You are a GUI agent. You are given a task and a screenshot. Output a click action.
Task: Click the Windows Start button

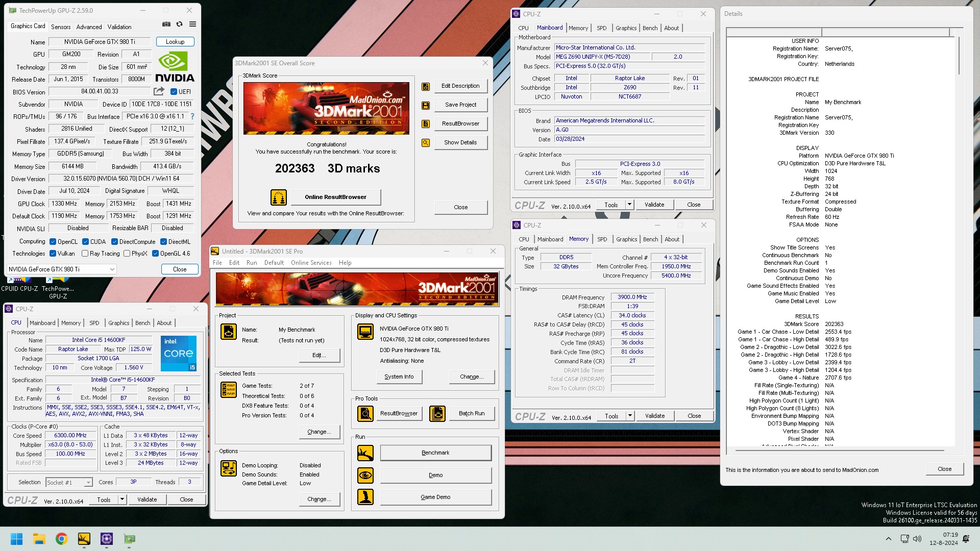click(x=16, y=539)
